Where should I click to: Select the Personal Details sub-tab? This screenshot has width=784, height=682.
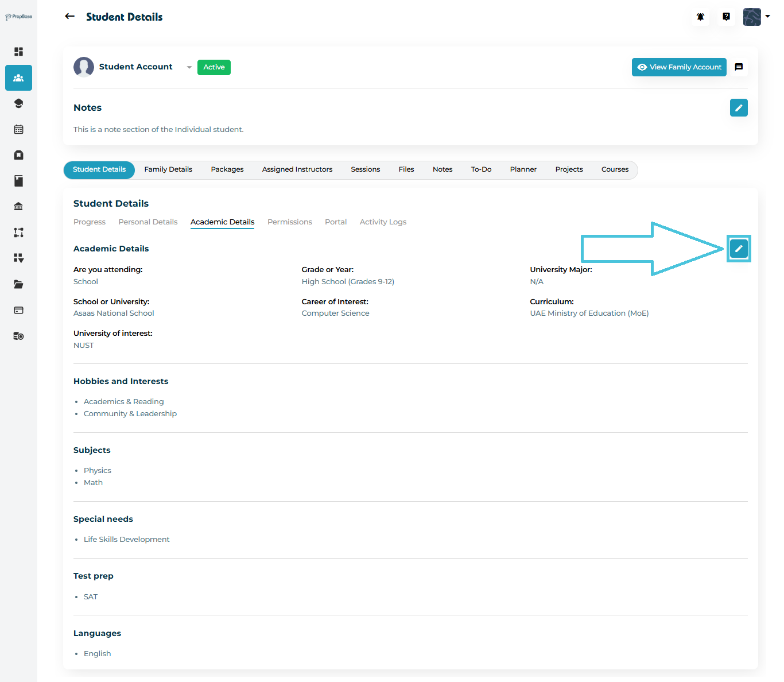148,222
